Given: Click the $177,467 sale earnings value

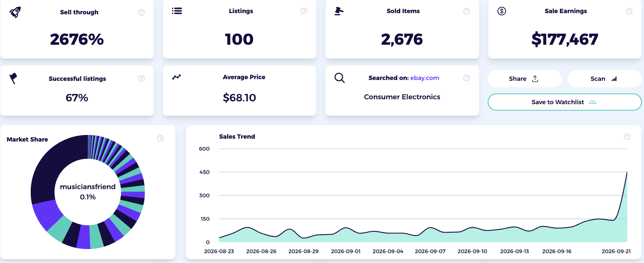Looking at the screenshot, I should (x=565, y=39).
